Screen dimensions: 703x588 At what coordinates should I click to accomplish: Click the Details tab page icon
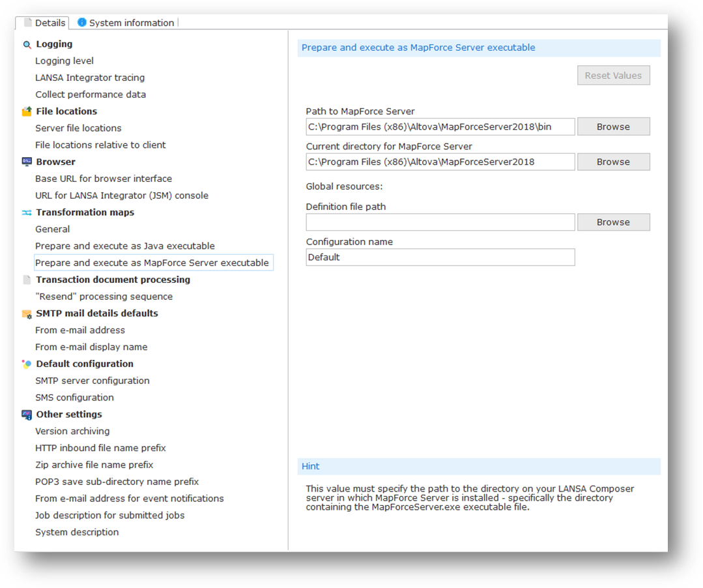(x=28, y=22)
